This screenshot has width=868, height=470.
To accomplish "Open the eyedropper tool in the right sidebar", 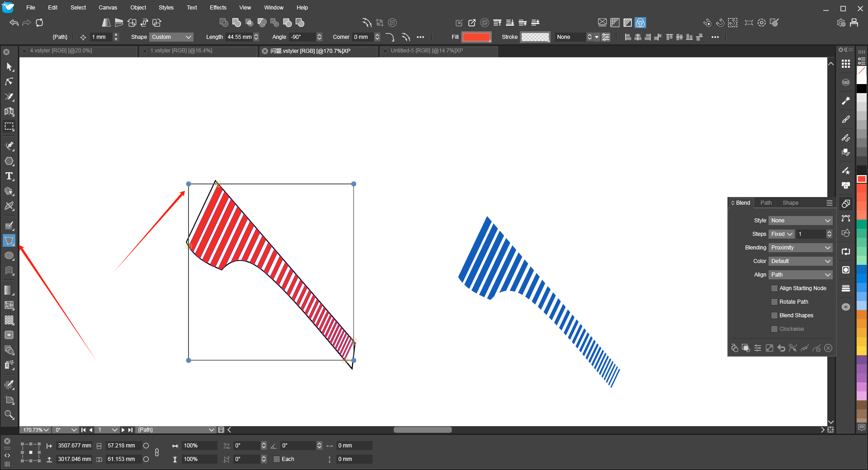I will (x=846, y=101).
